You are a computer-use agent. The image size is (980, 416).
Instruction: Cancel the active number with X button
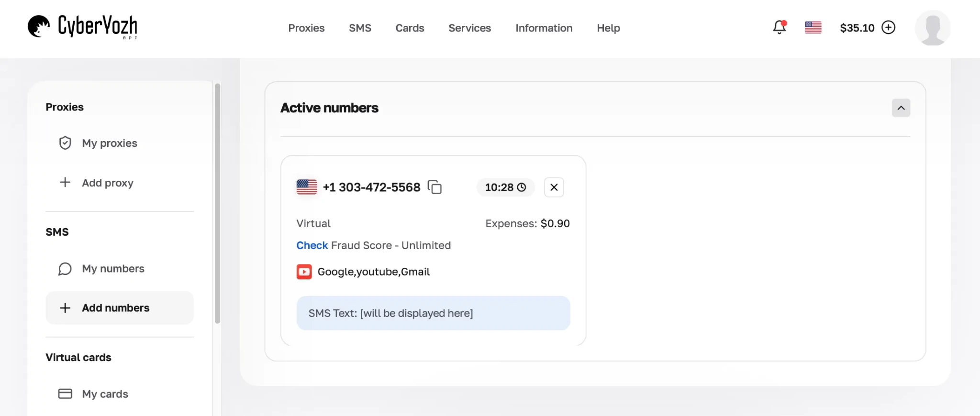[x=554, y=187]
